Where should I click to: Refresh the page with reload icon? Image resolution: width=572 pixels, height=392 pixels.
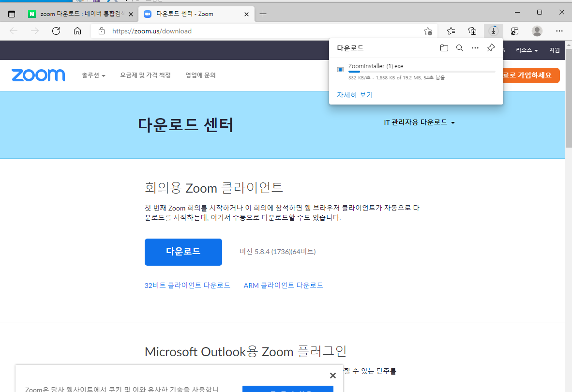[56, 31]
